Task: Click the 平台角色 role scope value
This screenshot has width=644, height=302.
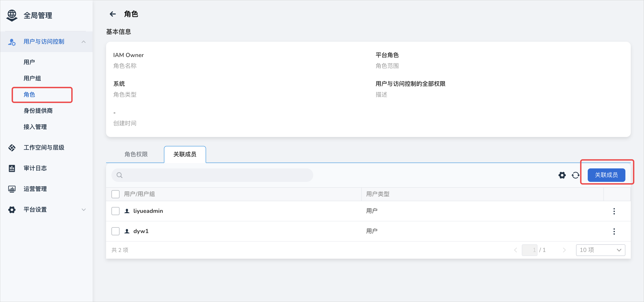Action: [387, 55]
